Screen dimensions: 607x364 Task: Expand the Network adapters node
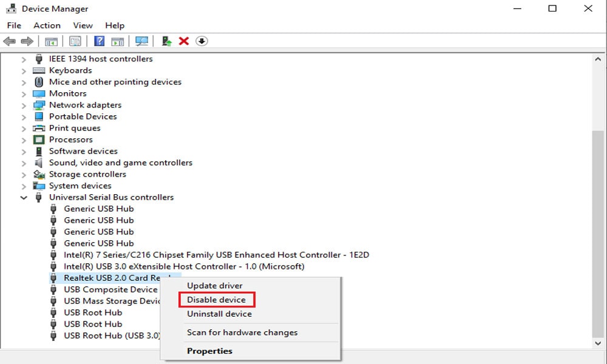(x=24, y=105)
